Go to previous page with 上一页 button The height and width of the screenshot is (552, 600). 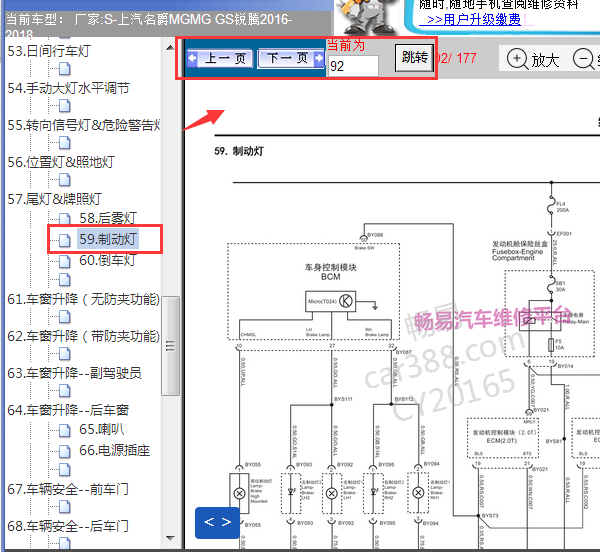click(220, 59)
